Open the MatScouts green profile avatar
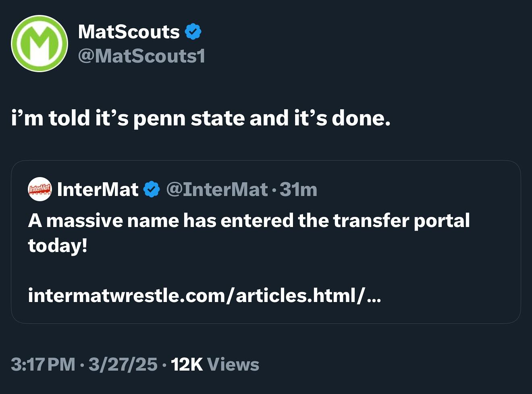This screenshot has width=532, height=394. (39, 44)
